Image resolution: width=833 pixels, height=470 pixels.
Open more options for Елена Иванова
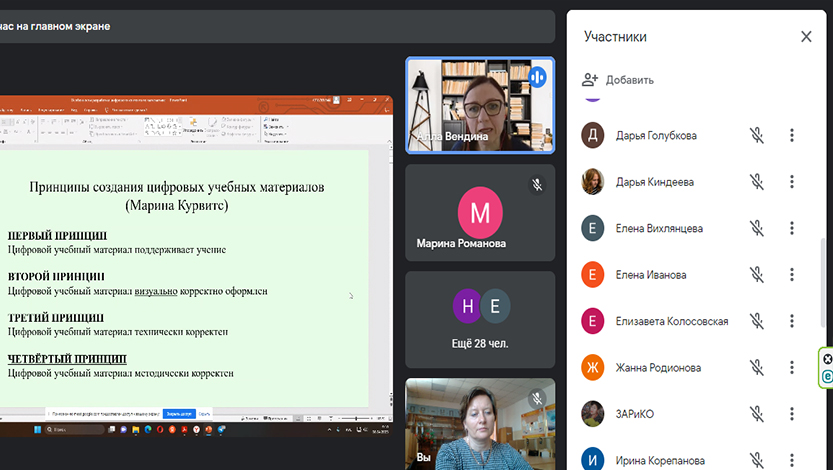tap(791, 275)
